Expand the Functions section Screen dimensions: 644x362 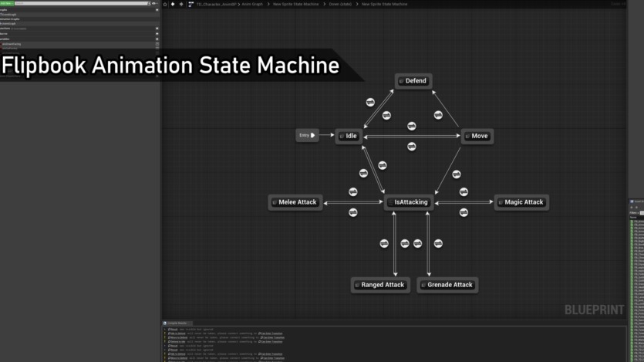tap(5, 29)
